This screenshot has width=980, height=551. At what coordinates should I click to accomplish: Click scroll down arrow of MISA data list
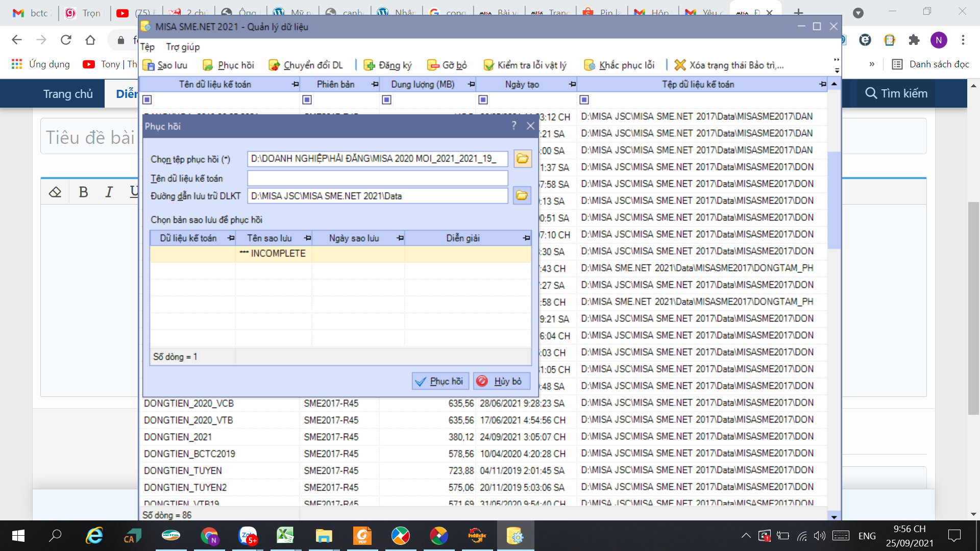pyautogui.click(x=834, y=516)
